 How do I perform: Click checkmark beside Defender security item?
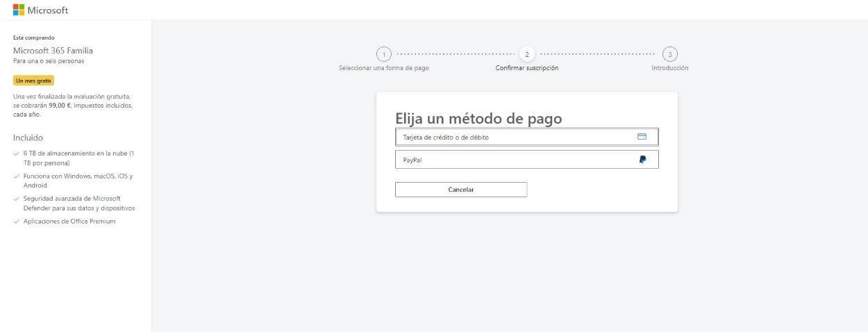(x=17, y=199)
